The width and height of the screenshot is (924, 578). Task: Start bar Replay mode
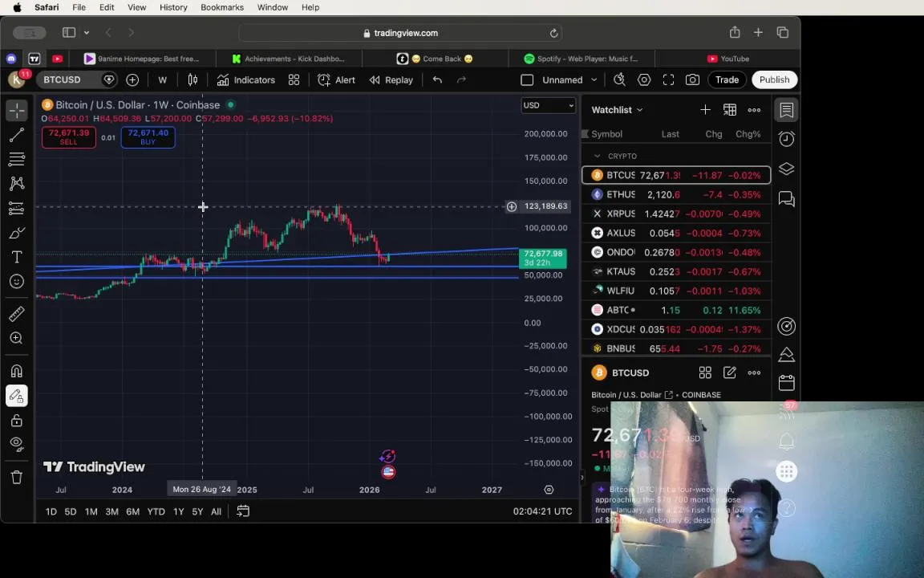[391, 79]
